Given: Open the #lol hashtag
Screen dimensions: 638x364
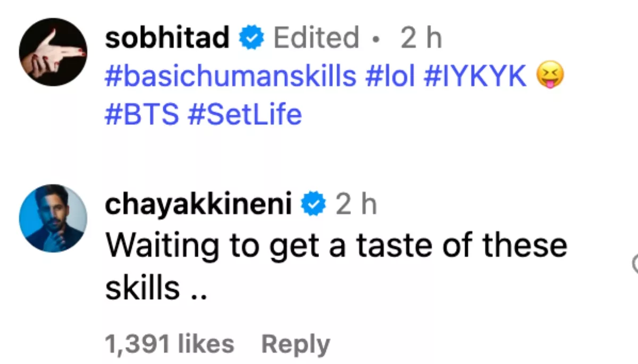Looking at the screenshot, I should 390,77.
